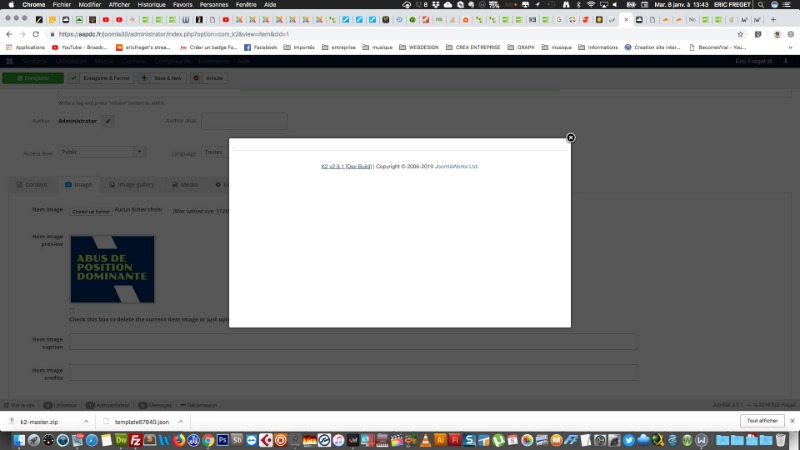Open Finder from the Dock

(x=19, y=440)
